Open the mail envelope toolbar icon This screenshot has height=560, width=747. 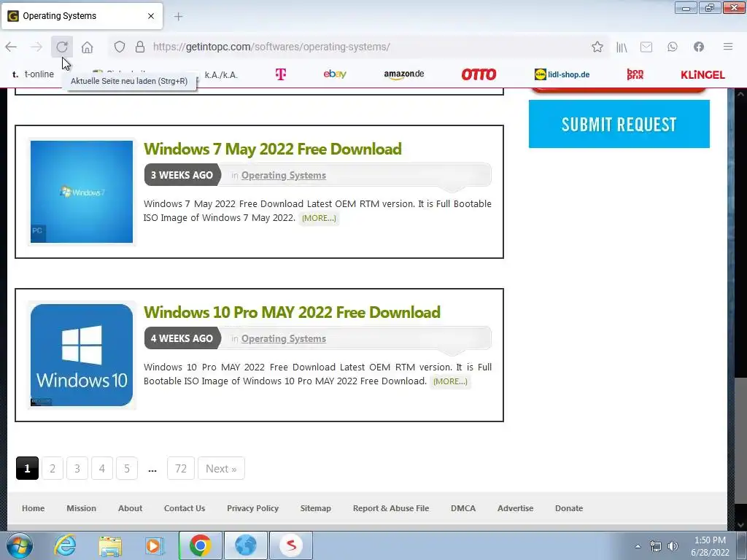(646, 47)
